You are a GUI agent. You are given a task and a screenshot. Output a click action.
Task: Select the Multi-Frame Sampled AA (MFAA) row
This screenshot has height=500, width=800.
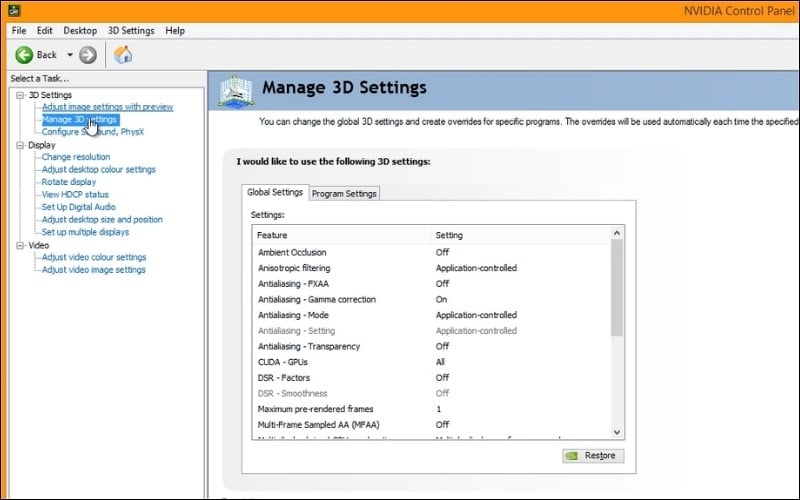coord(432,424)
